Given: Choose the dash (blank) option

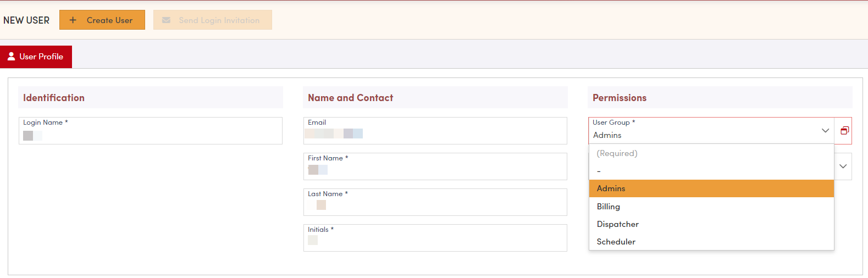Looking at the screenshot, I should pyautogui.click(x=599, y=171).
